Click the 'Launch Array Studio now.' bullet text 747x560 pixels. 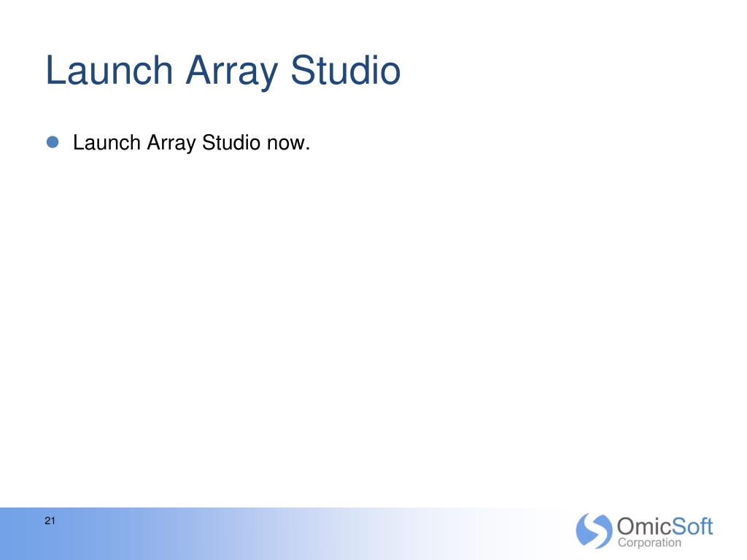192,143
